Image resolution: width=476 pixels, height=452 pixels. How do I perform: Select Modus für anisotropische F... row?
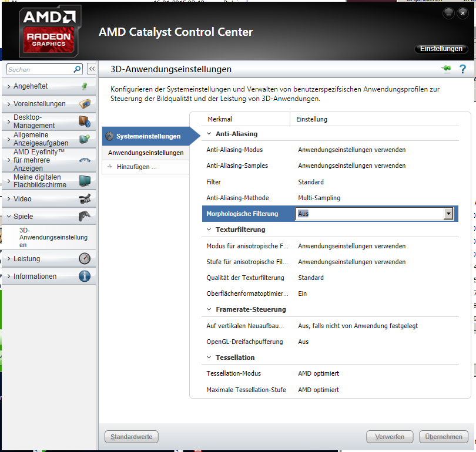coord(330,246)
